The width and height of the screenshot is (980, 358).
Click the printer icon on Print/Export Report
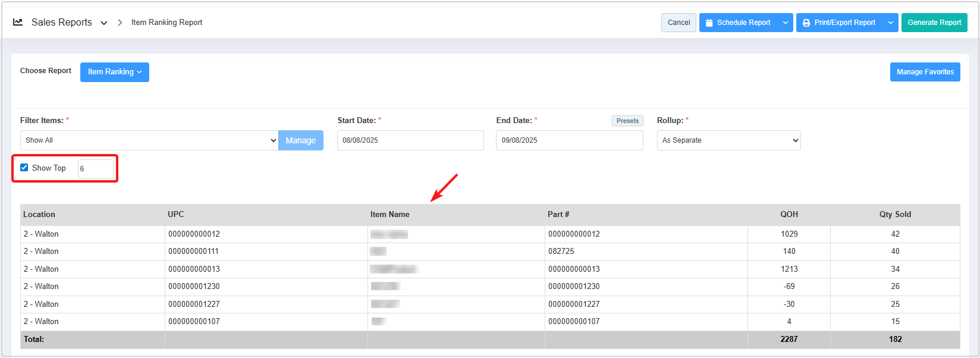[x=806, y=23]
